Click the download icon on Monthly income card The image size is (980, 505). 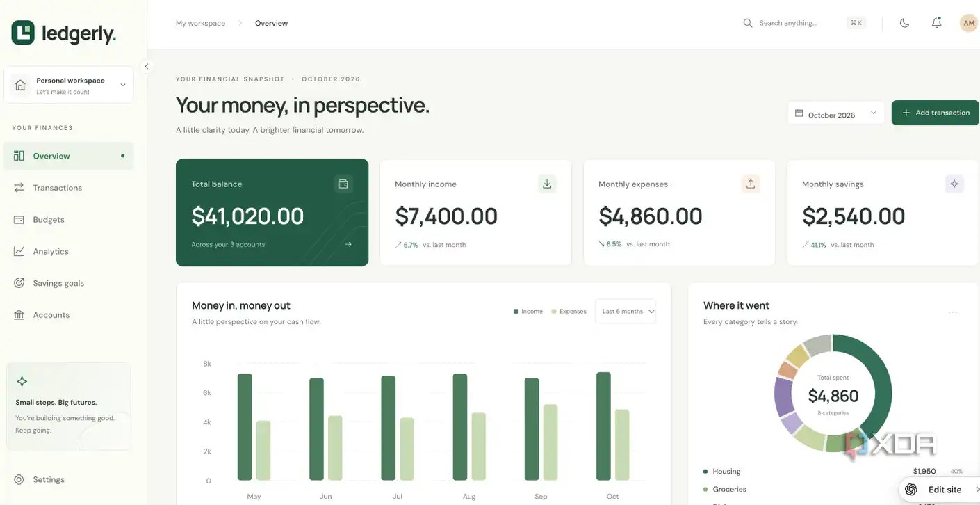pyautogui.click(x=547, y=184)
